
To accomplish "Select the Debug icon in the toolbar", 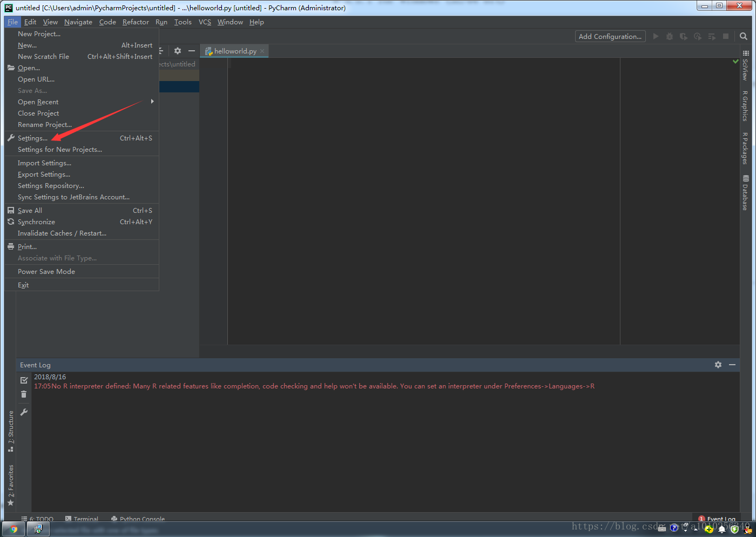I will click(x=670, y=36).
